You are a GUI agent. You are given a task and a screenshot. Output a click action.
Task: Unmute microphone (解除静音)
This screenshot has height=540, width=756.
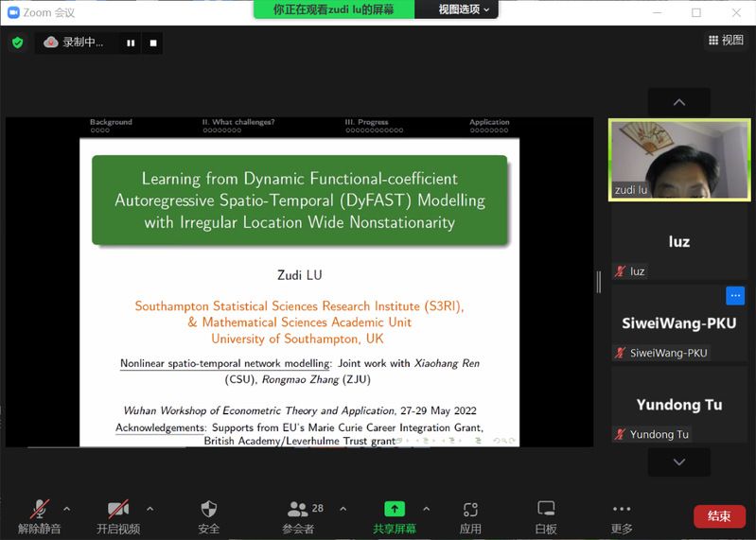click(39, 509)
